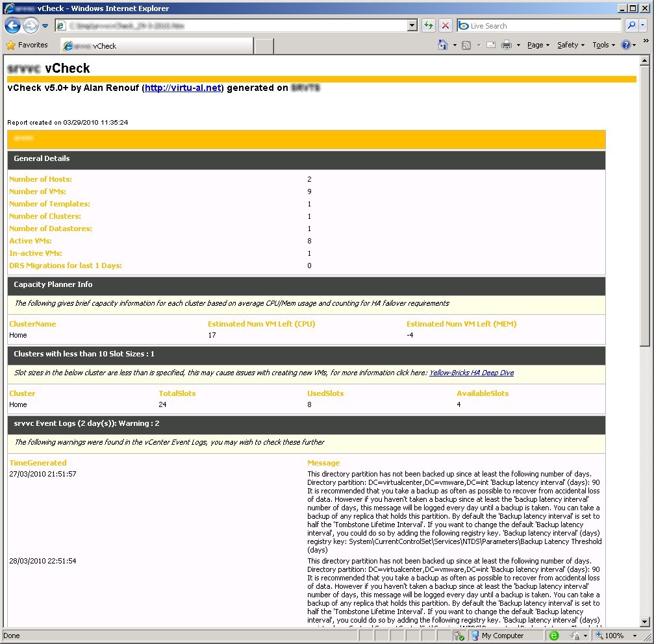This screenshot has height=644, width=654.
Task: Click the 100% zoom level button
Action: 610,636
